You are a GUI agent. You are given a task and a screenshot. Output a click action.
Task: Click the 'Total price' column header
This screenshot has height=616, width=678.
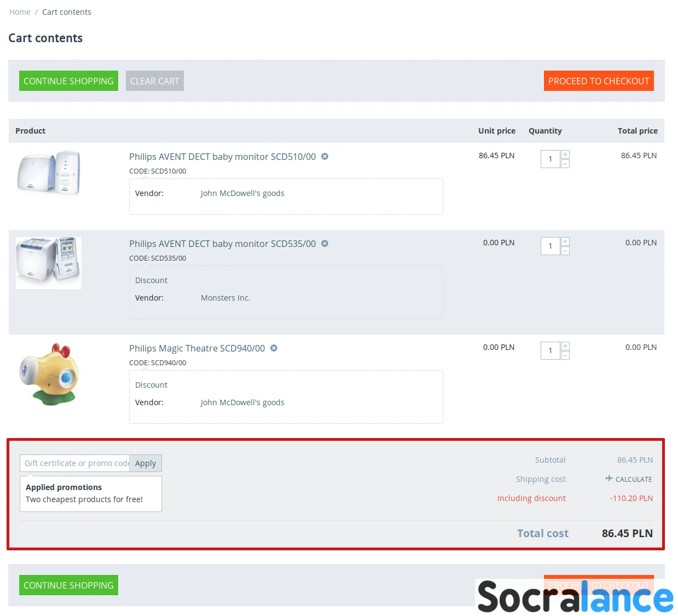click(x=638, y=131)
